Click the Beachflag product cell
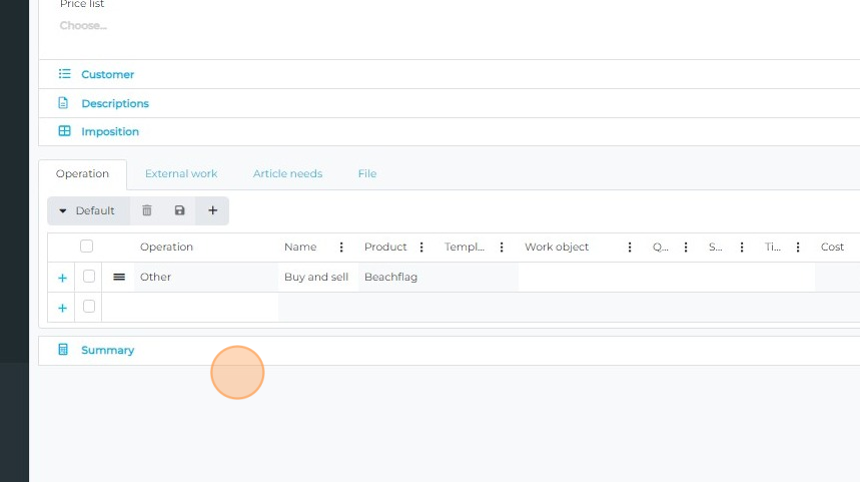 (391, 277)
